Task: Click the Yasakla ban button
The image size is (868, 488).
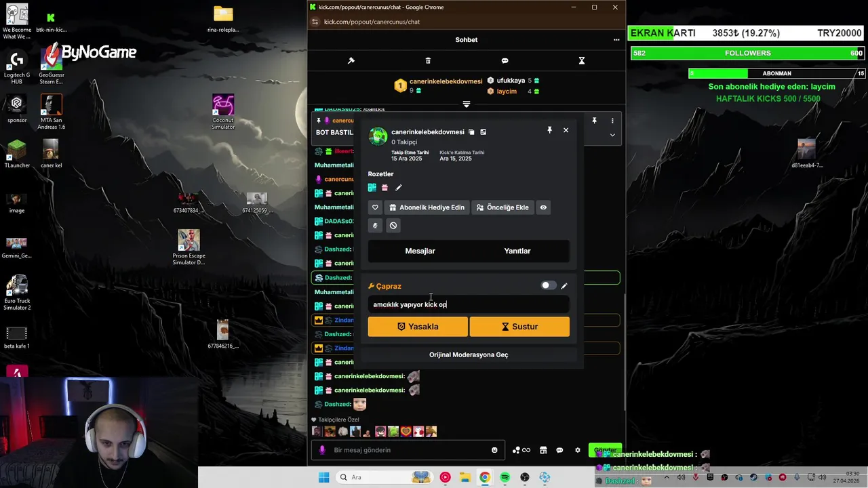Action: tap(418, 327)
